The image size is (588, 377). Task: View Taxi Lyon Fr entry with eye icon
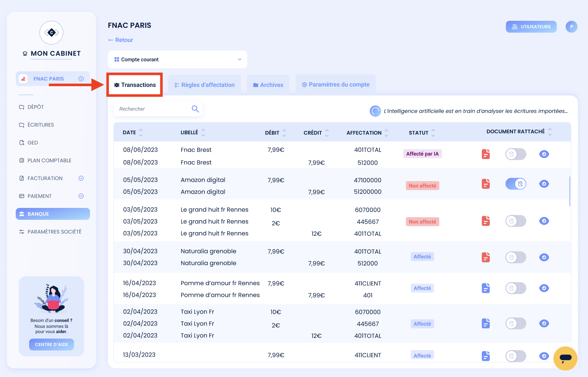tap(544, 323)
